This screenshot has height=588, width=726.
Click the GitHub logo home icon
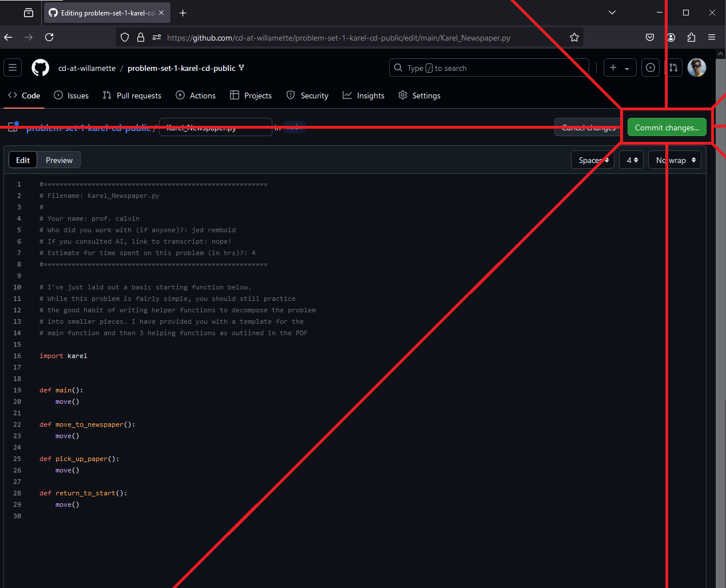tap(40, 68)
